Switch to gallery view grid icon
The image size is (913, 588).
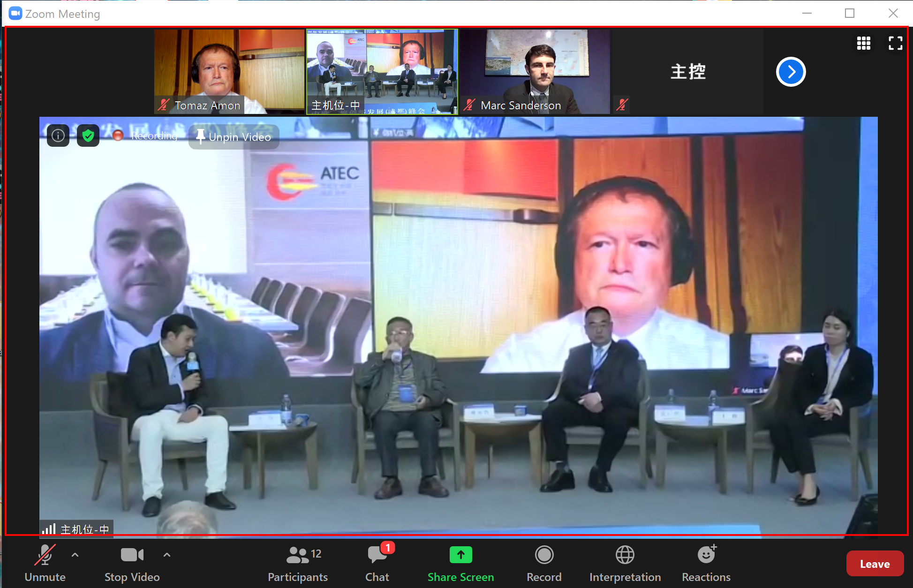pyautogui.click(x=863, y=43)
